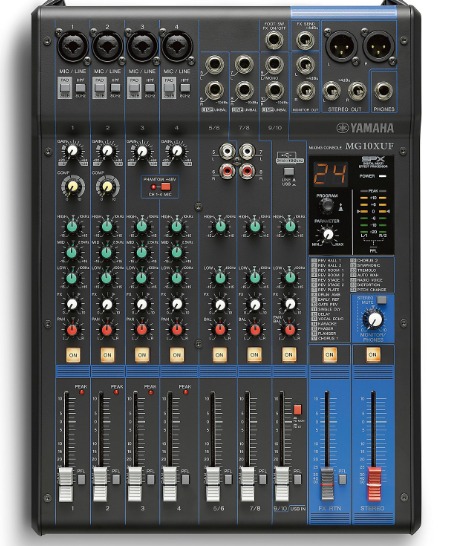This screenshot has width=452, height=546.
Task: Click the 5/6 channel HIGH EQ knob
Action: 220,226
